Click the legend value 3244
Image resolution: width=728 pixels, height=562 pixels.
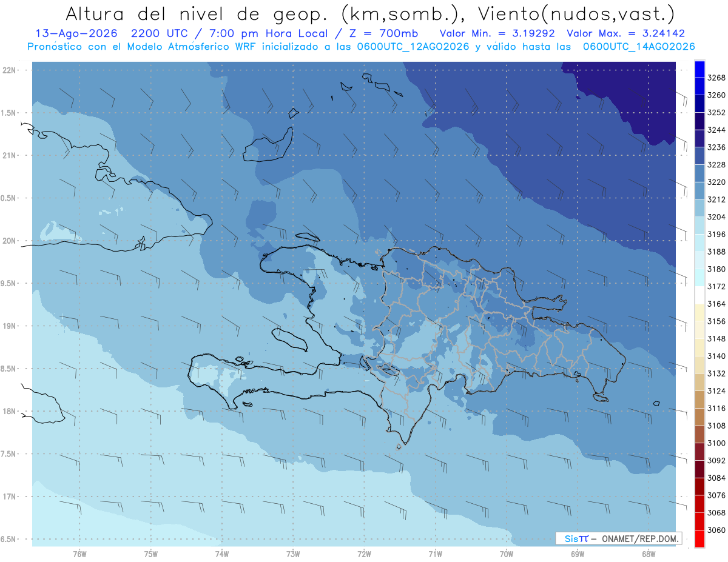(x=716, y=130)
